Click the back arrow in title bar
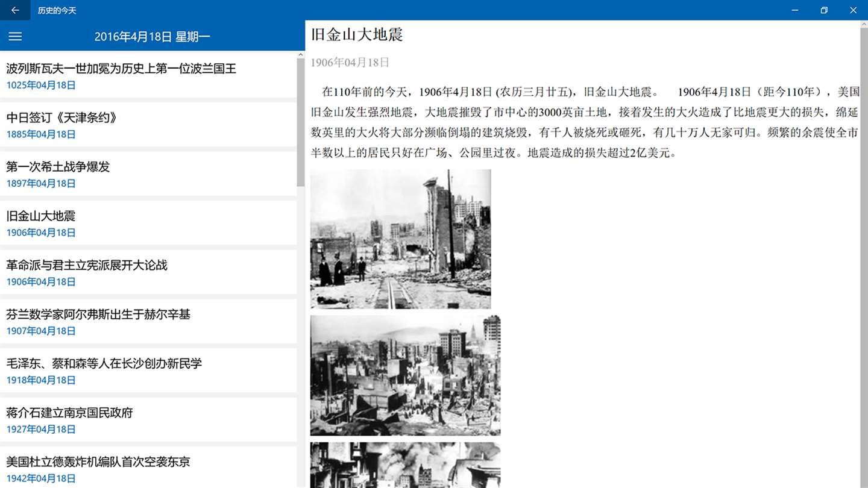The image size is (868, 488). 15,10
